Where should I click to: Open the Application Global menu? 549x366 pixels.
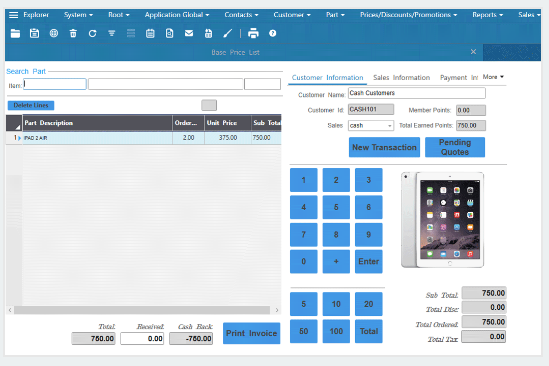tap(177, 15)
